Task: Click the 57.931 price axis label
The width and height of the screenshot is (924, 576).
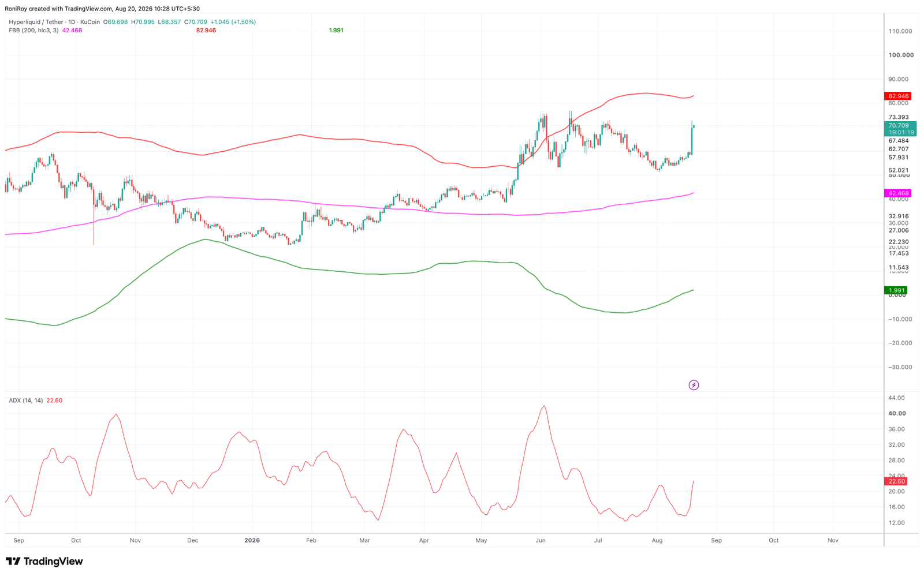Action: point(899,158)
